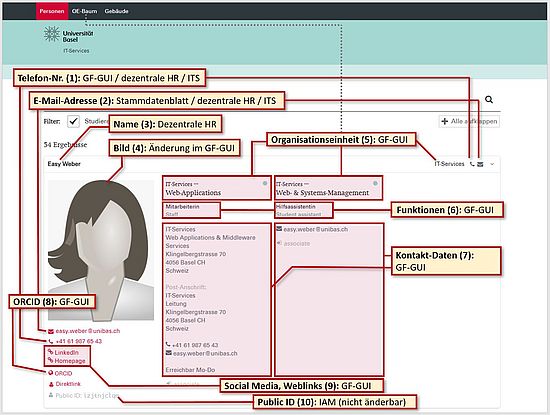Click the 54 Ergebnisse result count
The width and height of the screenshot is (550, 415).
click(65, 145)
